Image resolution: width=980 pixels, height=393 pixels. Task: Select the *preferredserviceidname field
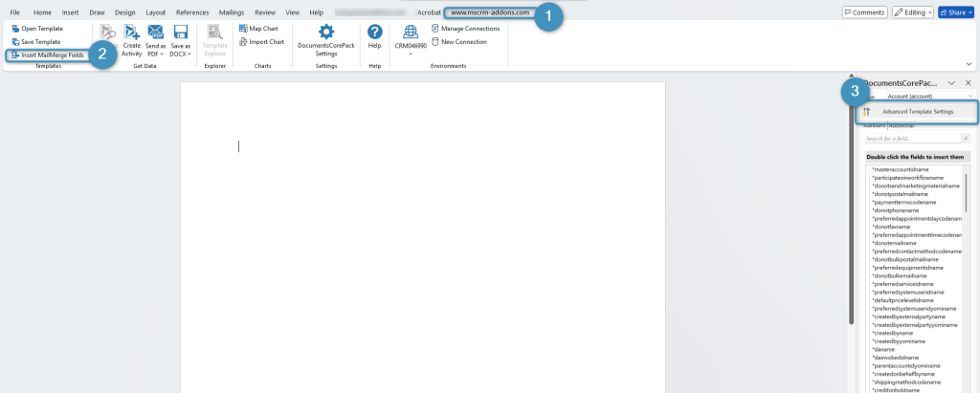click(904, 284)
